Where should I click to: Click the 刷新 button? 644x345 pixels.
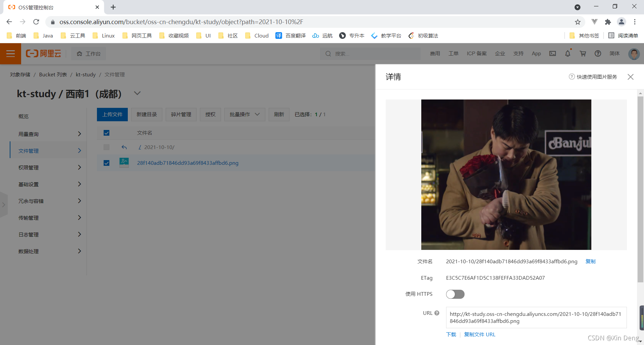279,115
